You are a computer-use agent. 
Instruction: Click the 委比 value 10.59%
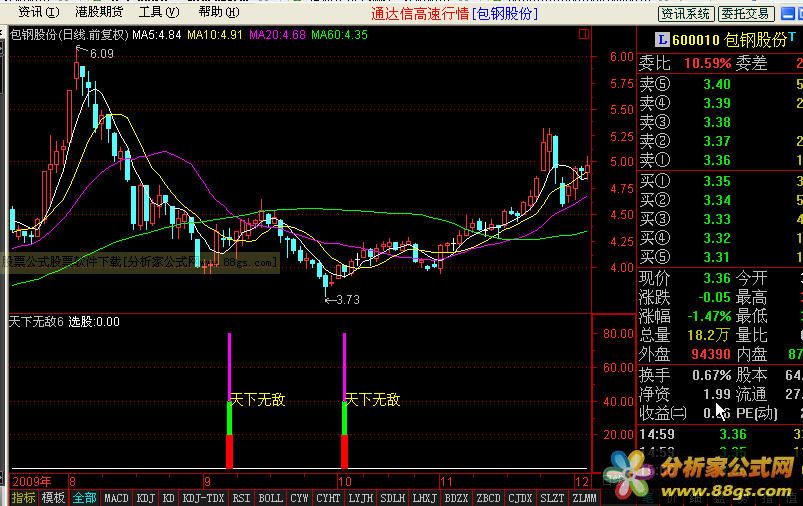coord(707,64)
